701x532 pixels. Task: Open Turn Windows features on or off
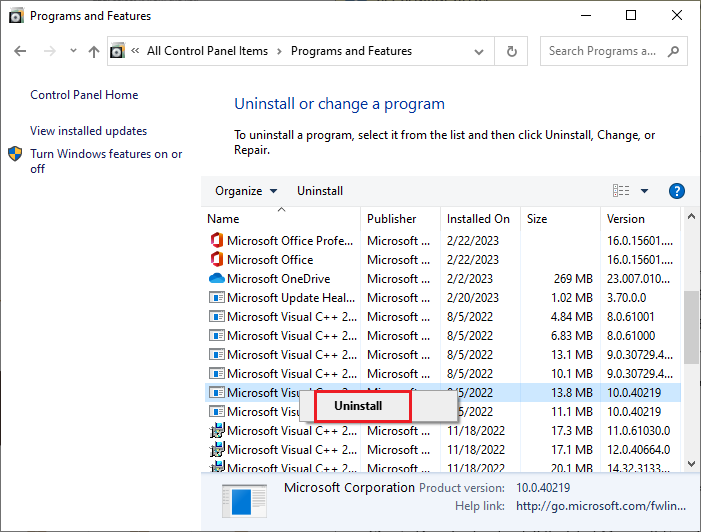click(x=106, y=161)
